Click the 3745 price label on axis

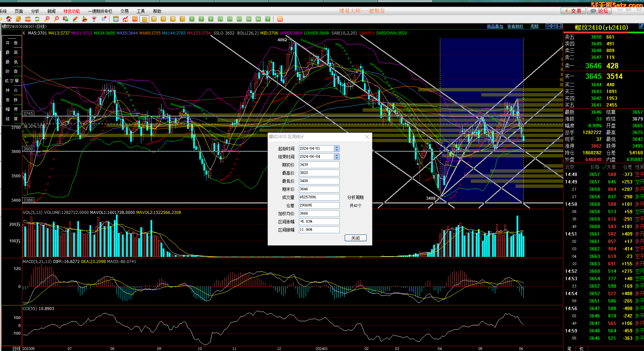(28, 113)
